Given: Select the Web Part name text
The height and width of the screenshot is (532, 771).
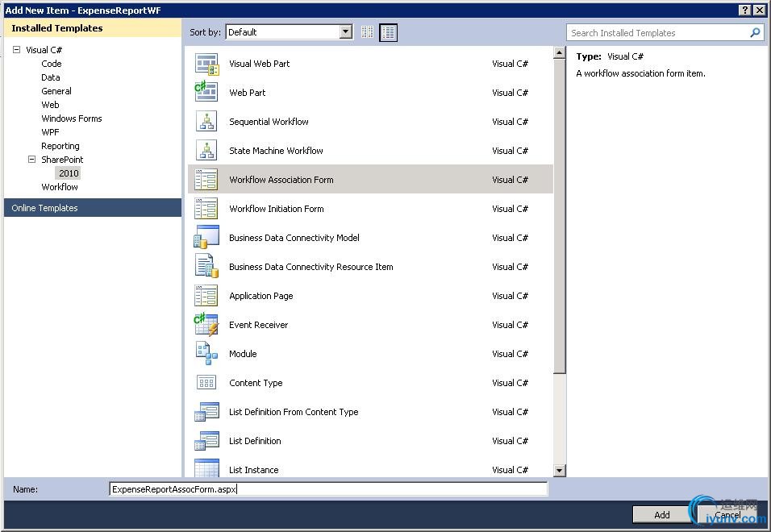Looking at the screenshot, I should (248, 93).
